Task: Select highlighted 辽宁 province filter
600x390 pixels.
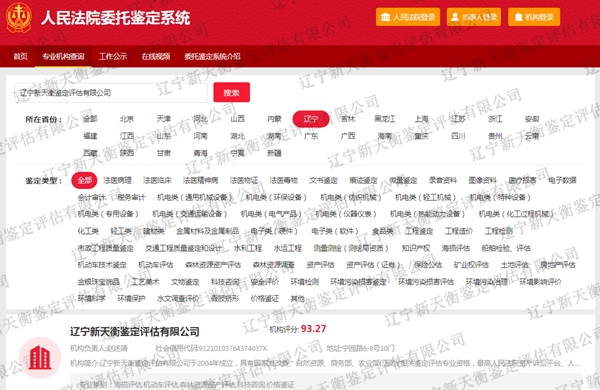Action: pyautogui.click(x=311, y=119)
